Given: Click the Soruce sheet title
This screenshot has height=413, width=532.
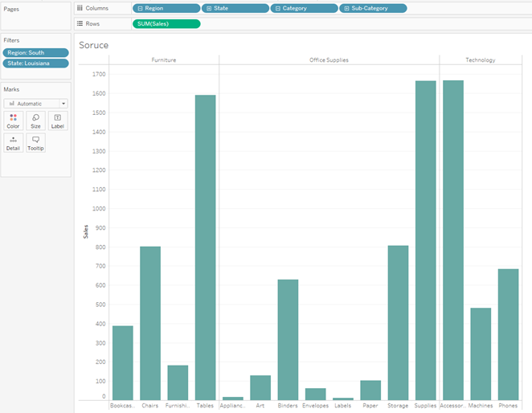Looking at the screenshot, I should (93, 45).
